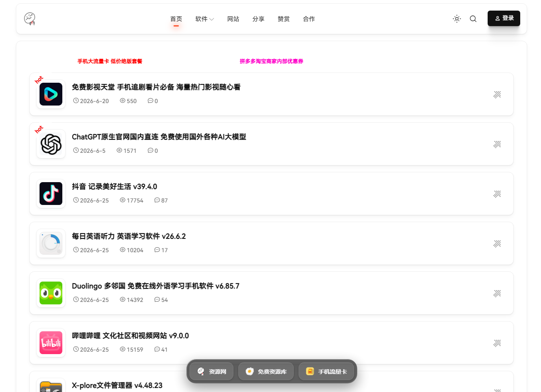The width and height of the screenshot is (541, 392).
Task: Open the 免费影视天堂 手机追剧看片必备 post title
Action: point(156,87)
